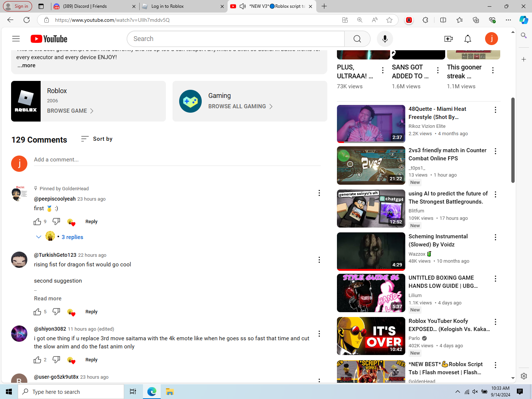Open the @peepiscoolyeah channel link
Screen dimensions: 532x399
click(55, 199)
